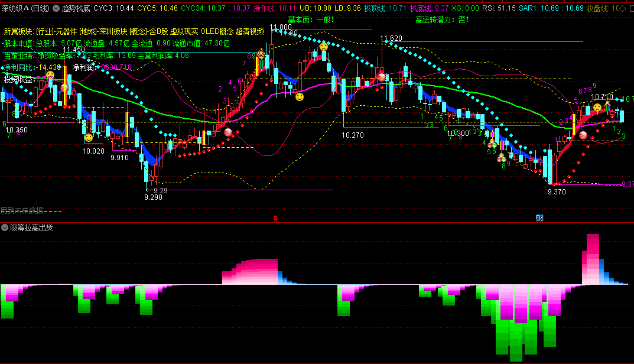Click the 吸筹拉高出货 indicator title
634x364 pixels.
(x=31, y=227)
